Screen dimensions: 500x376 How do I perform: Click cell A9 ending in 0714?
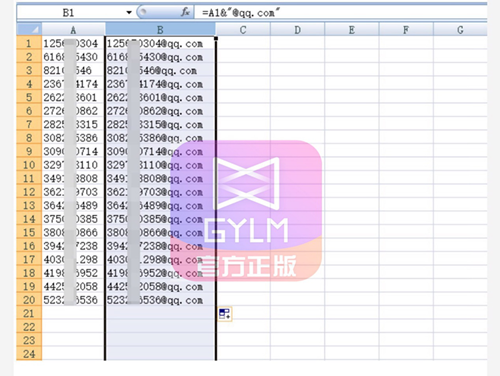click(x=73, y=151)
